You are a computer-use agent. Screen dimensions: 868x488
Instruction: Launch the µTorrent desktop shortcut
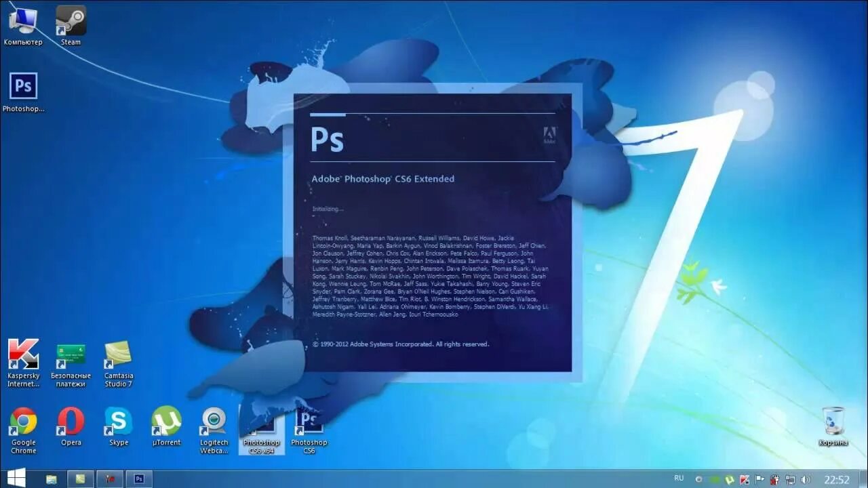(x=166, y=426)
